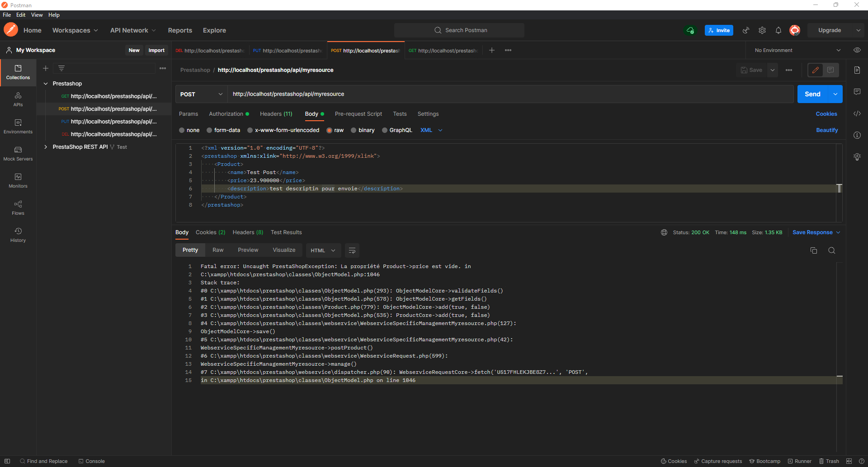Select the form-data body type
868x467 pixels.
click(209, 130)
